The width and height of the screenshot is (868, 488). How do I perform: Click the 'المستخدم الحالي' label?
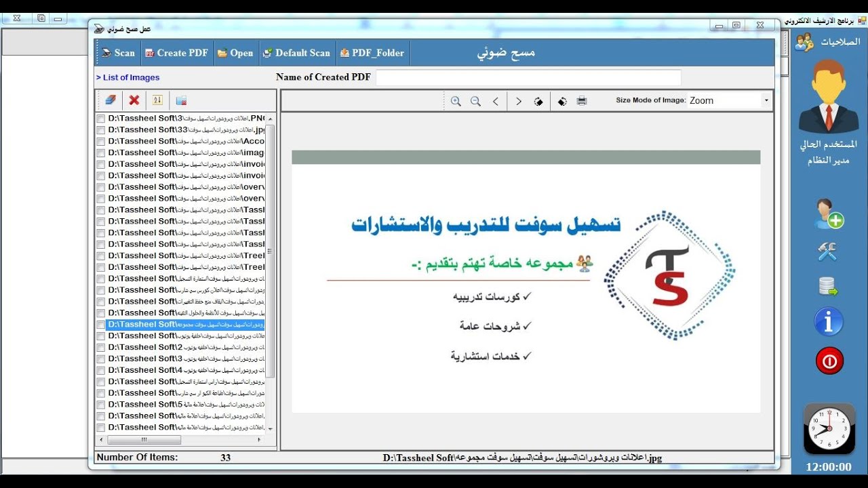pos(829,144)
